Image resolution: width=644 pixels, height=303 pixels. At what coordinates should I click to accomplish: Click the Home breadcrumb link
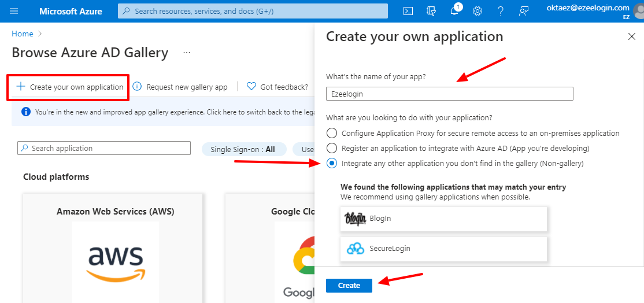(22, 34)
